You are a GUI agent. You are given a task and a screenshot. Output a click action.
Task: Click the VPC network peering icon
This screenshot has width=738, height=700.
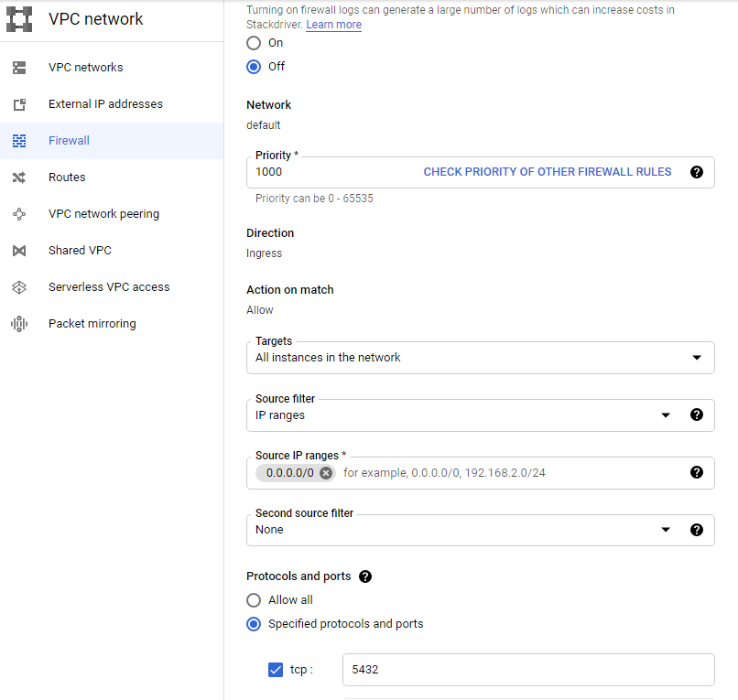pos(19,214)
